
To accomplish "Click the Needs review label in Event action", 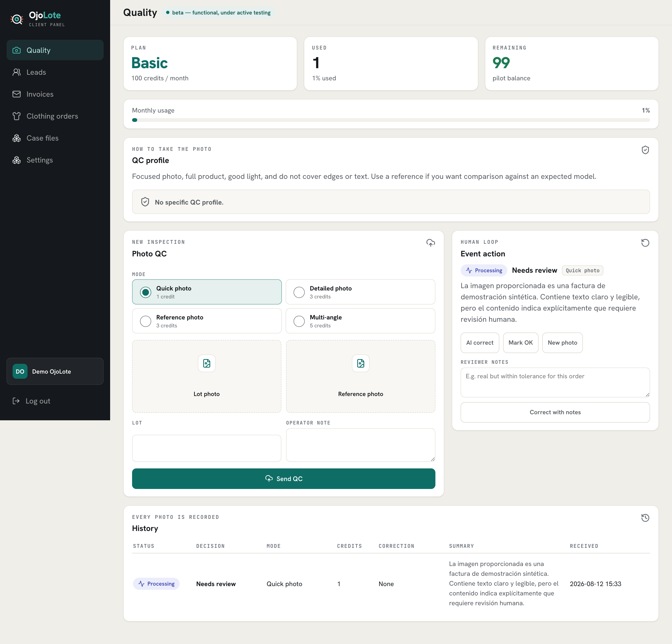I will tap(535, 270).
